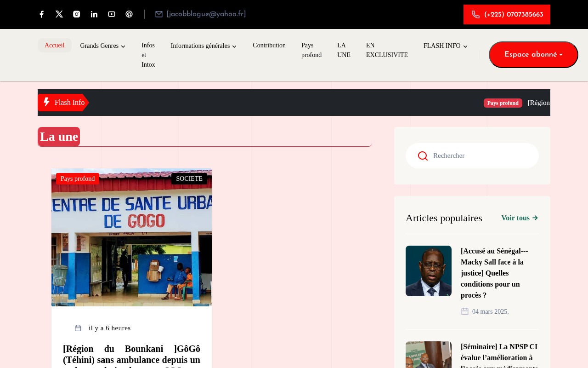Open the LinkedIn social icon
This screenshot has width=588, height=368.
pyautogui.click(x=94, y=14)
